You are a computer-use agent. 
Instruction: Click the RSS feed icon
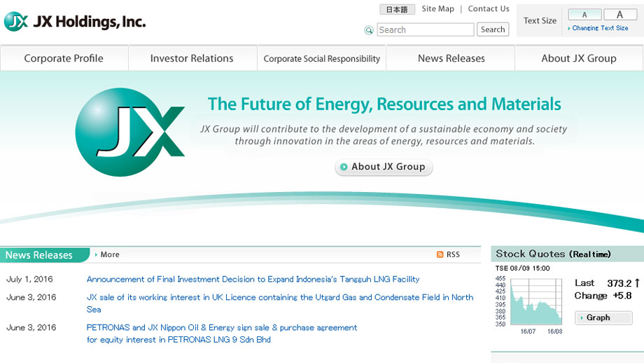[440, 254]
